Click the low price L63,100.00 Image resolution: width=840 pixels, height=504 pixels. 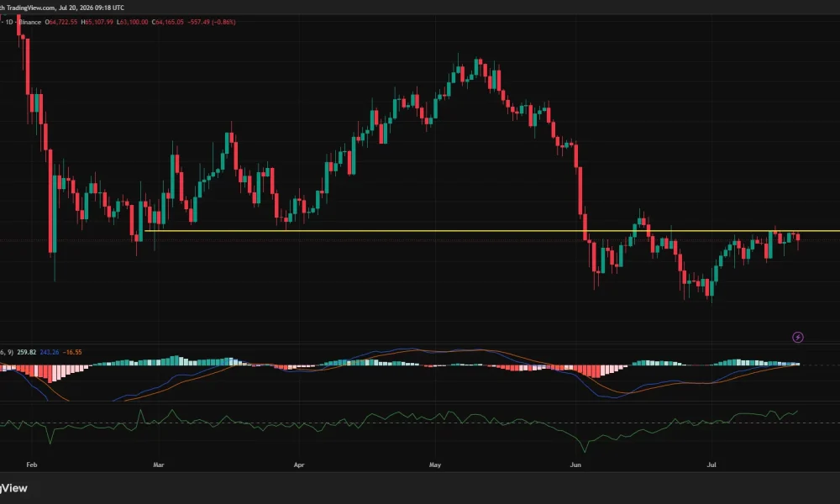[133, 22]
